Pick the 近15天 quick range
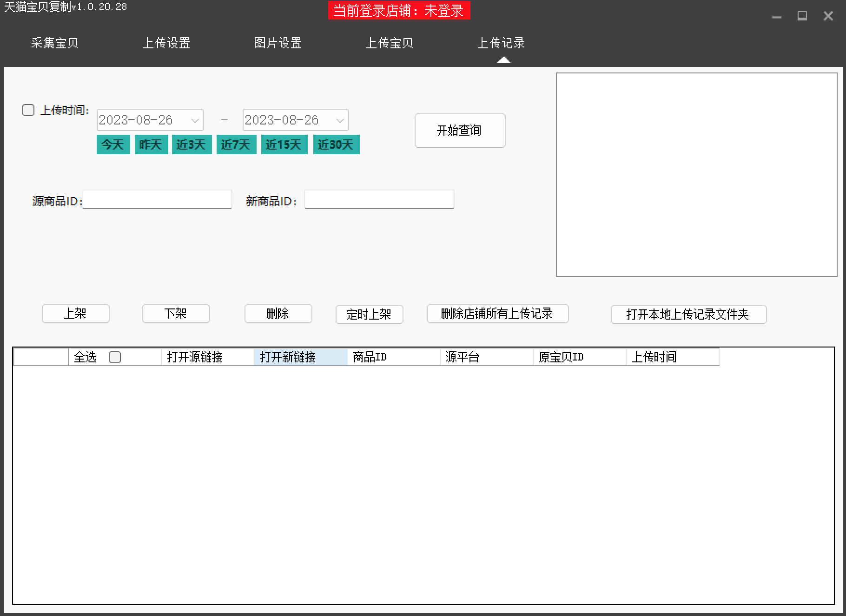The height and width of the screenshot is (616, 846). pos(284,144)
